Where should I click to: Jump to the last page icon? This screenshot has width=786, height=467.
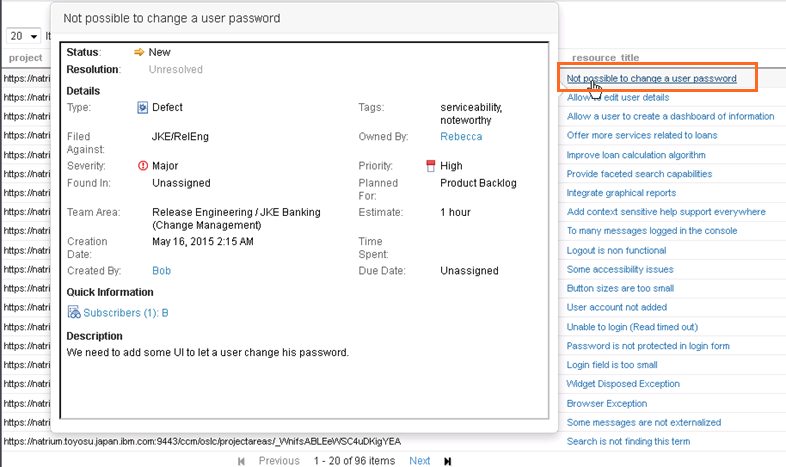[x=448, y=461]
